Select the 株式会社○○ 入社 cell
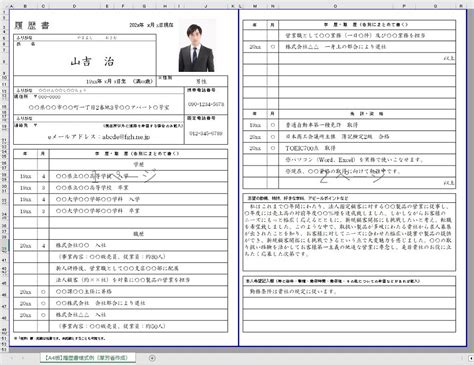 (x=138, y=245)
